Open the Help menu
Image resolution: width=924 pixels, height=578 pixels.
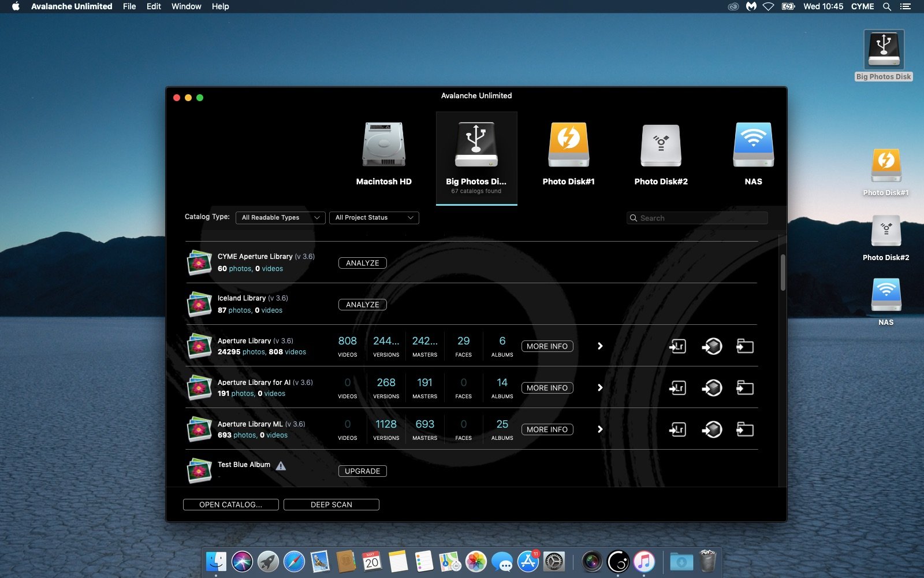coord(220,6)
